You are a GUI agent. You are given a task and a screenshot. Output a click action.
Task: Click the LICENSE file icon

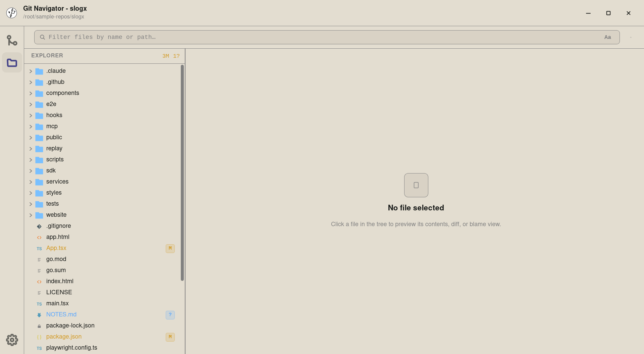pyautogui.click(x=39, y=293)
